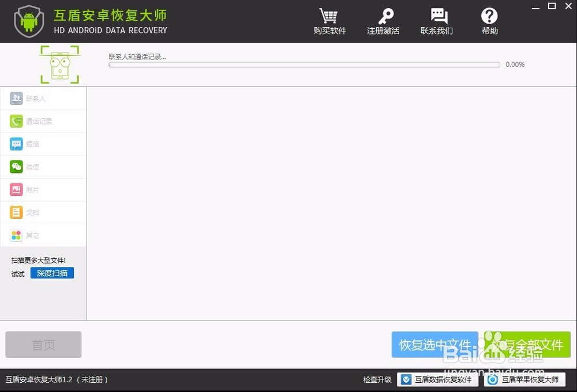Select the 其它 other files icon

click(16, 235)
